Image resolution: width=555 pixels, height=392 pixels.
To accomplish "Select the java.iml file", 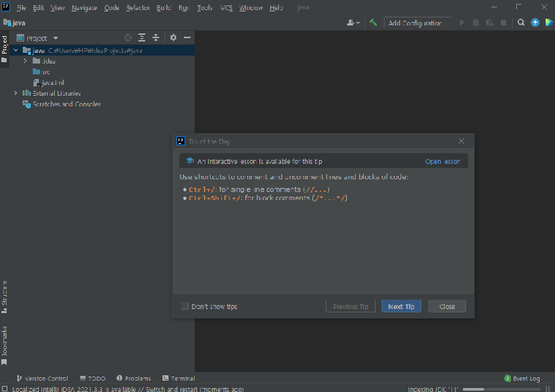I will pyautogui.click(x=49, y=82).
